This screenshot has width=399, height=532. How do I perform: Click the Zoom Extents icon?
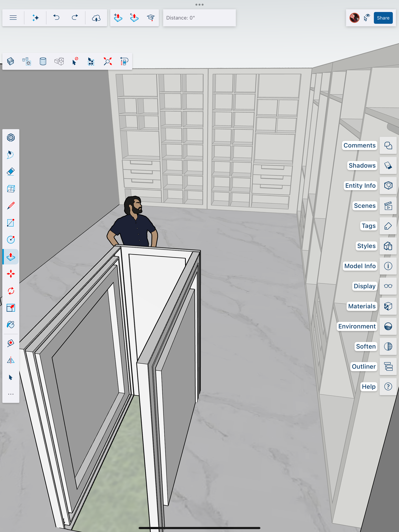107,61
